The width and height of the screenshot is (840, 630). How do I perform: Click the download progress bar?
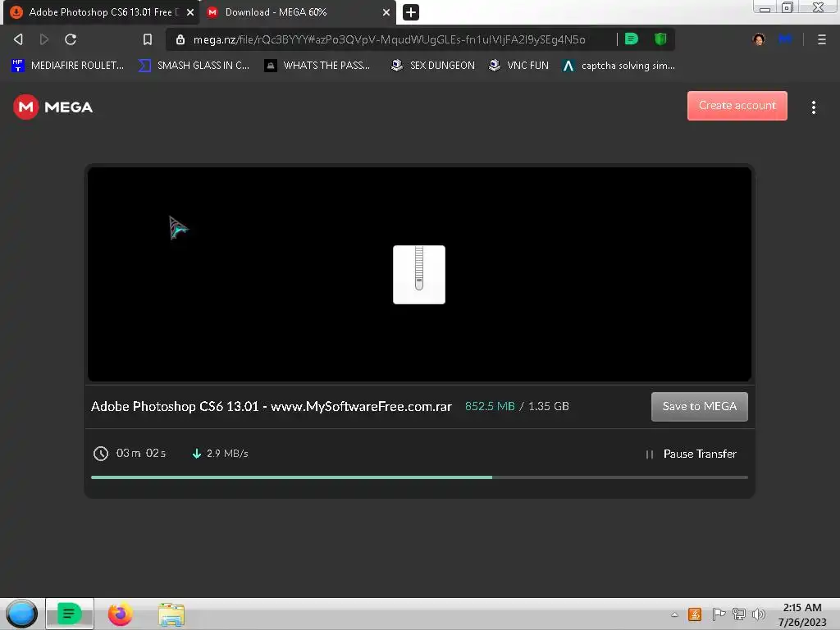(x=419, y=477)
